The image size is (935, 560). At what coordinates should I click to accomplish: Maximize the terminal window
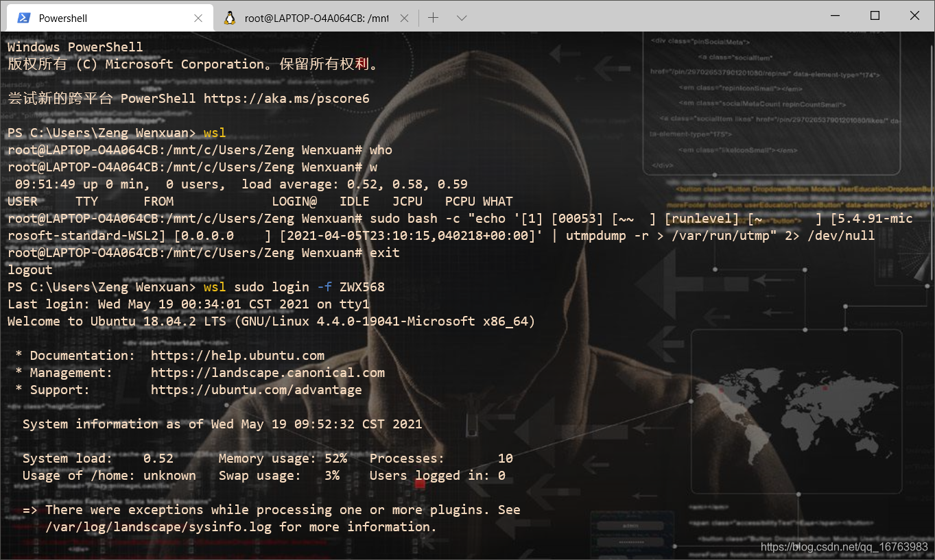(875, 16)
